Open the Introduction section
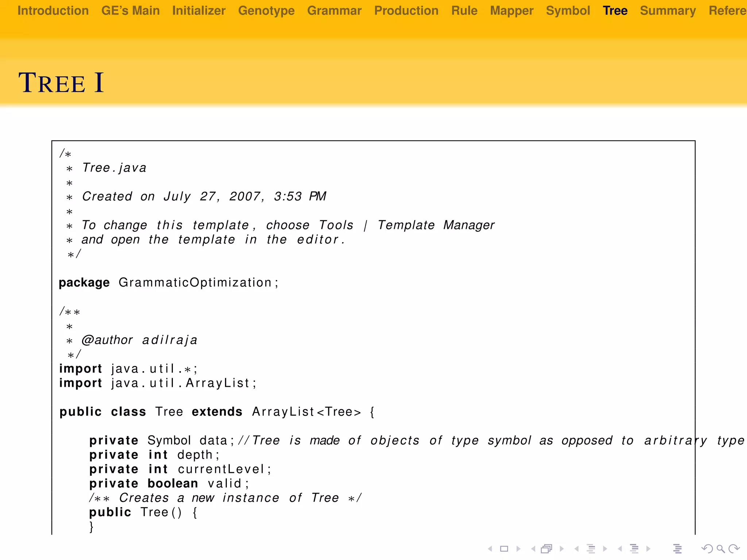747x560 pixels. [53, 11]
